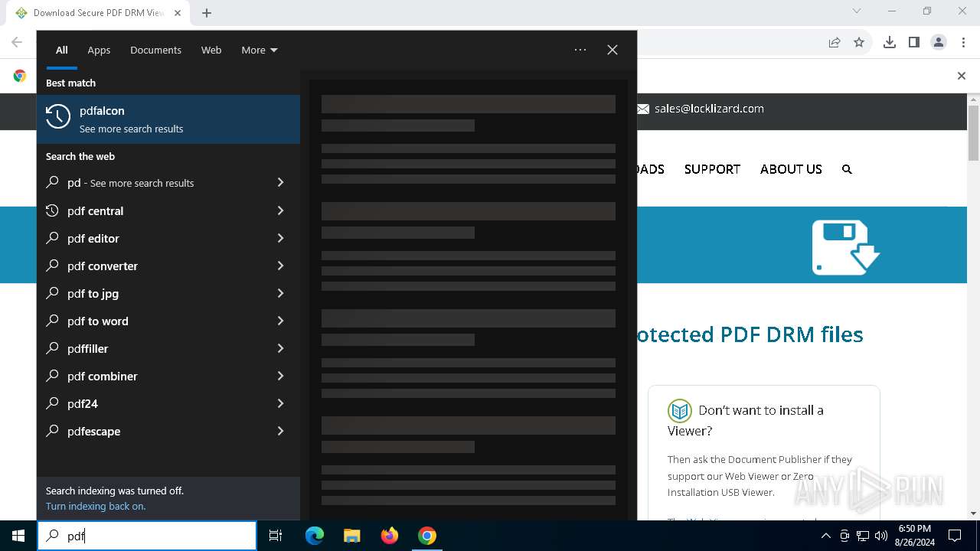This screenshot has height=551, width=980.
Task: Open the pdfalcon best match result
Action: click(x=168, y=119)
